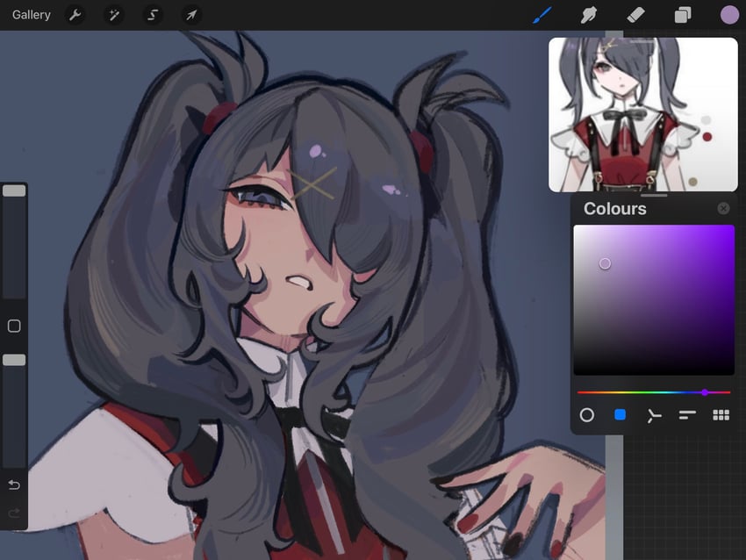Tap the reference image thumbnail
746x560 pixels.
(x=643, y=115)
